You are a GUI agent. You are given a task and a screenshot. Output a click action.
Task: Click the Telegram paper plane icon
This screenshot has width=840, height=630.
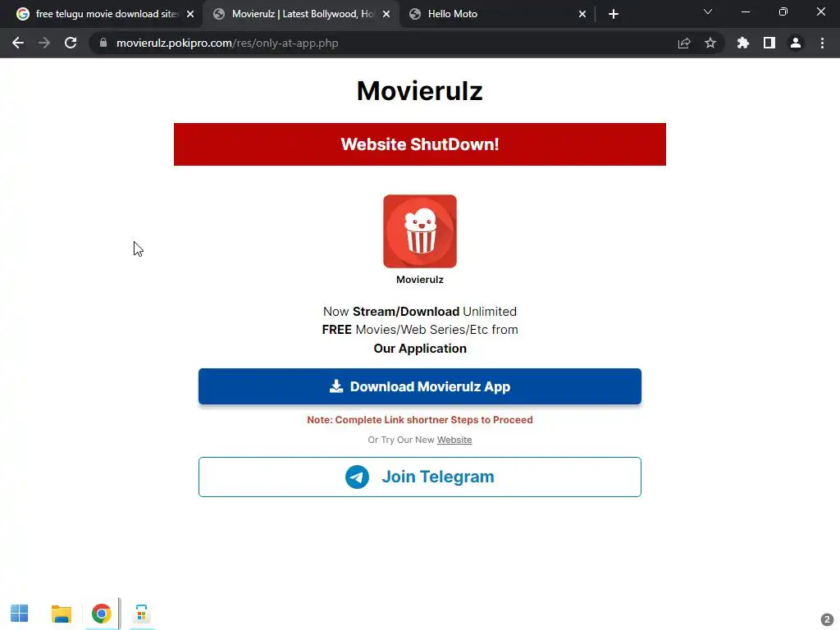click(x=358, y=477)
